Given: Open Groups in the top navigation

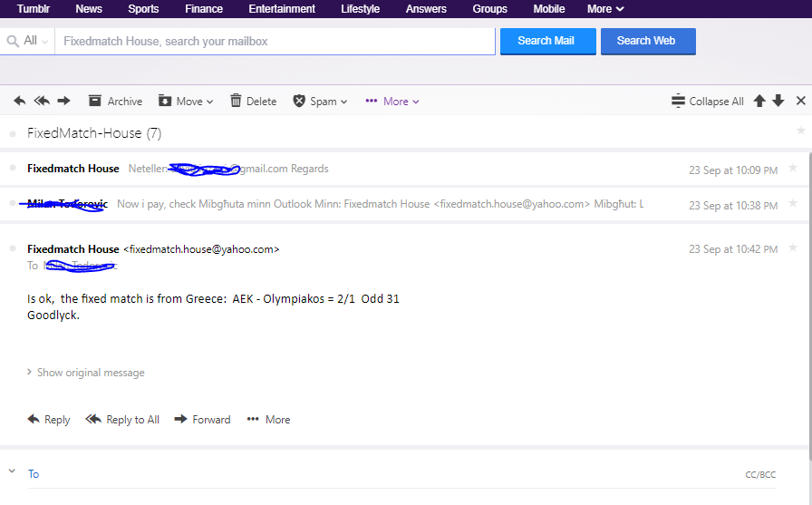Looking at the screenshot, I should pyautogui.click(x=490, y=9).
